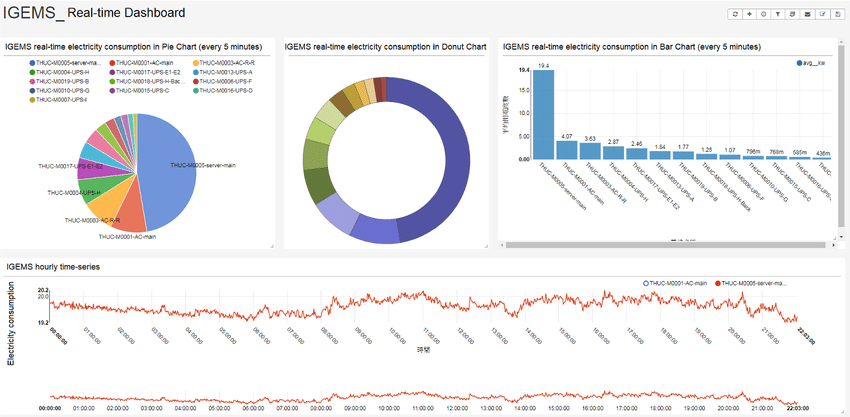Click the Donut Chart panel title
850x417 pixels.
(x=385, y=47)
